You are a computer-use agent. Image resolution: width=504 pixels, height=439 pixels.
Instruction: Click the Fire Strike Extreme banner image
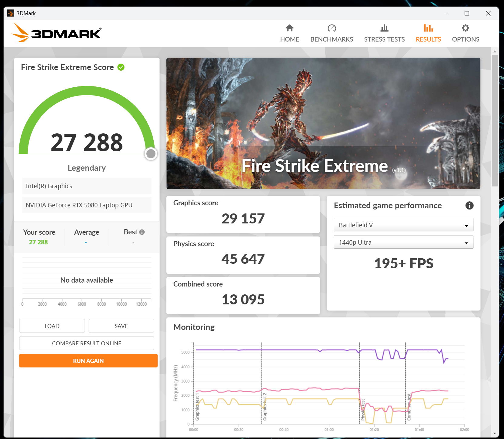pos(323,123)
